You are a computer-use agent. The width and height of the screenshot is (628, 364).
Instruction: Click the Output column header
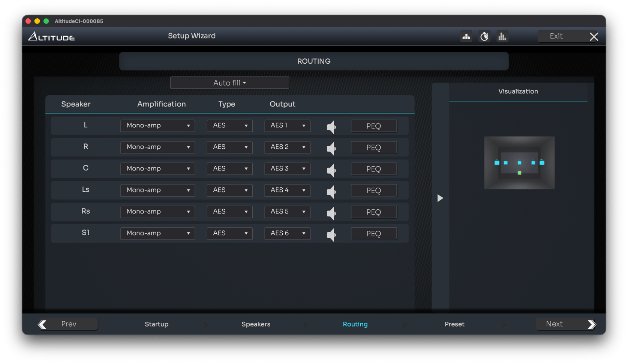point(282,104)
